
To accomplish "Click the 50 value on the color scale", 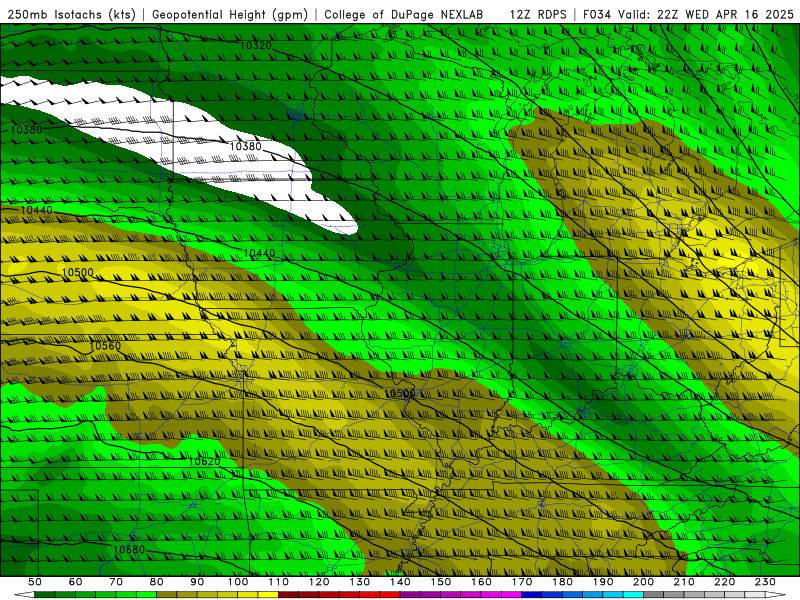I will click(x=35, y=582).
